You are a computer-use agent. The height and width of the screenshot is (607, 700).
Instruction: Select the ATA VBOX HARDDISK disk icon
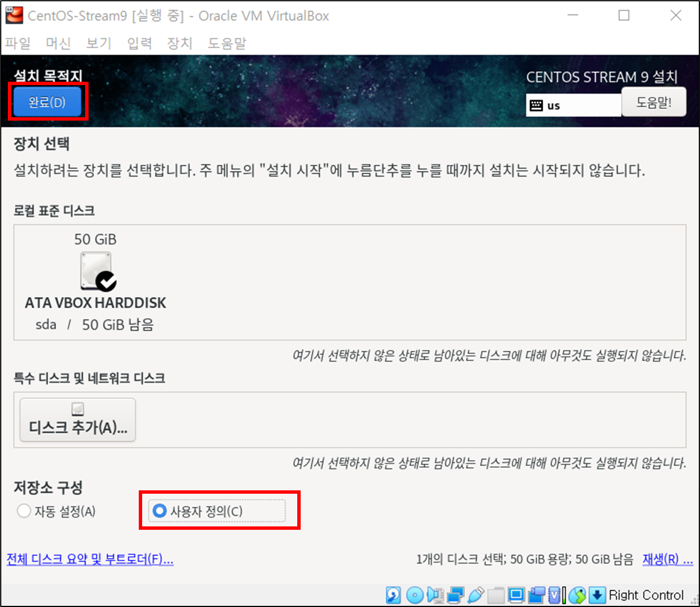98,271
